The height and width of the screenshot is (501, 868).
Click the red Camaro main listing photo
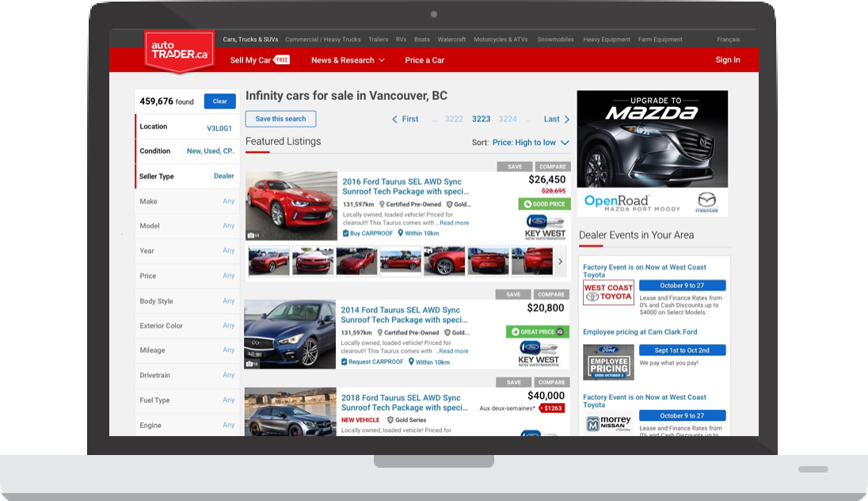(291, 205)
